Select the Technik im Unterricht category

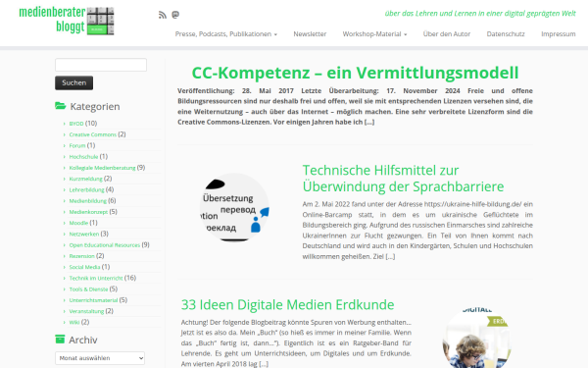tap(96, 279)
